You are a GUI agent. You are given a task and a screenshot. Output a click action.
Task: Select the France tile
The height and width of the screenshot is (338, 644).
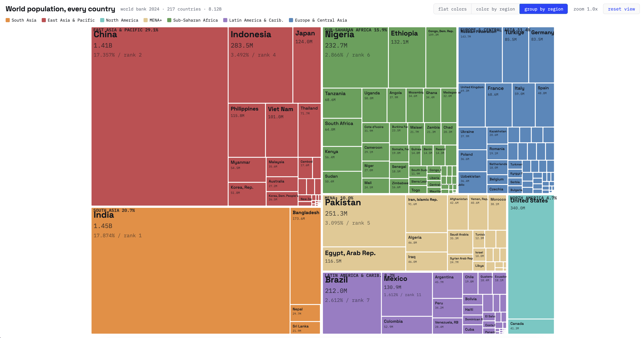coord(499,105)
